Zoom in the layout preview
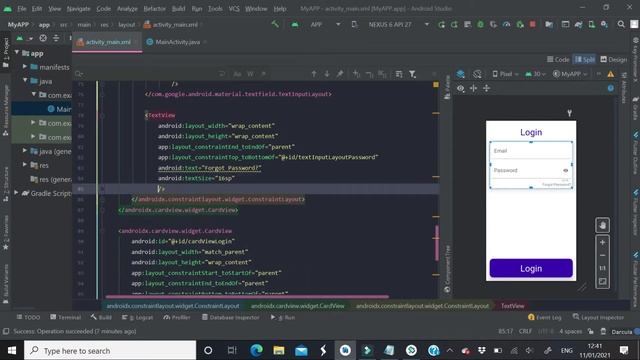 (x=602, y=242)
